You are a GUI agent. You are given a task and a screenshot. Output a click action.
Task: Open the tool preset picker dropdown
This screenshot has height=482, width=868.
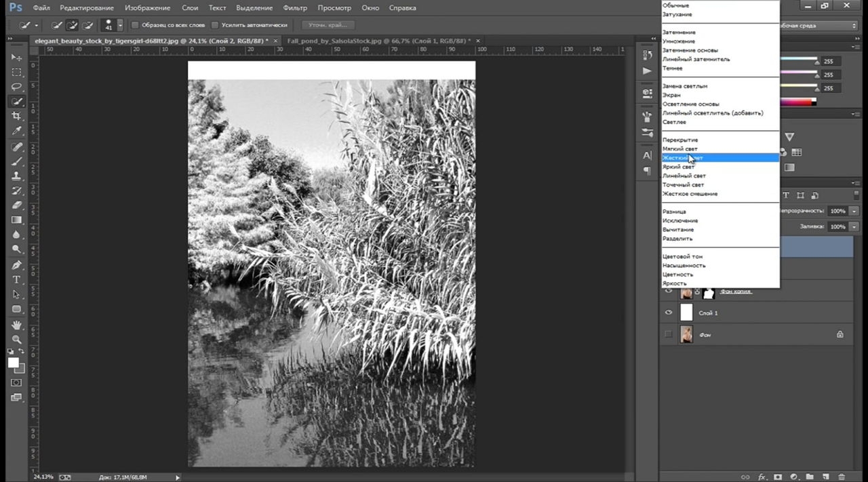tap(36, 25)
